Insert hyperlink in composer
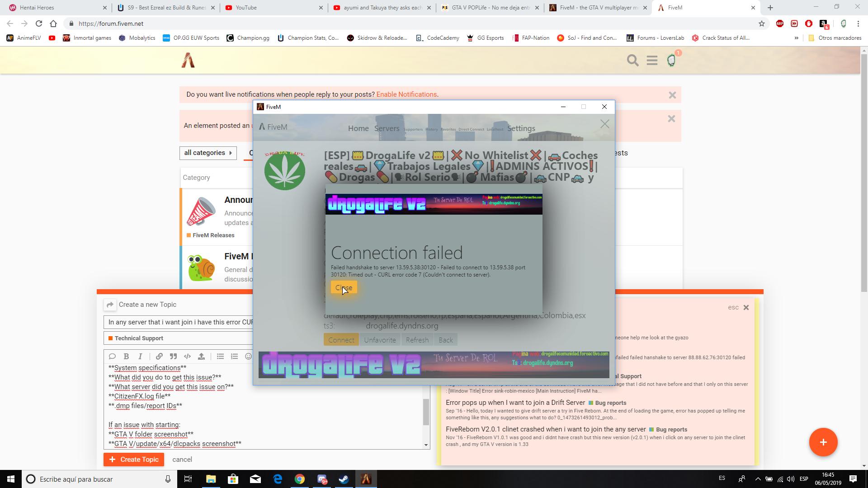 click(159, 357)
